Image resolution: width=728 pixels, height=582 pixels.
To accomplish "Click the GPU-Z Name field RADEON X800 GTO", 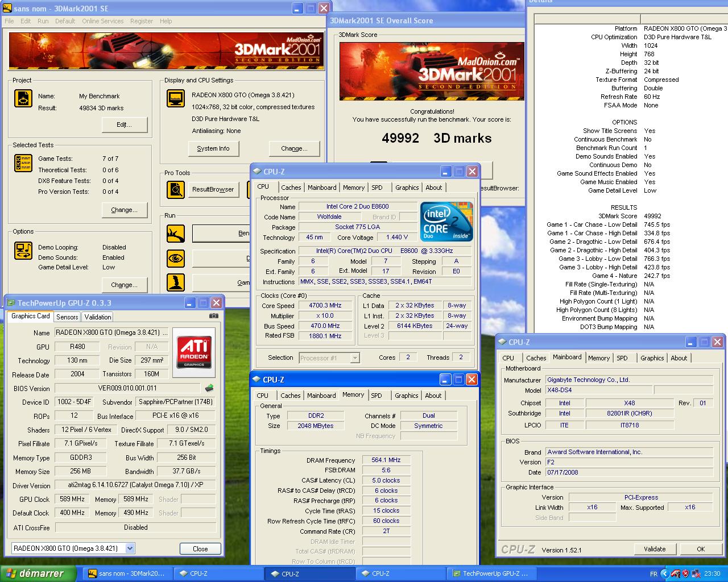I will tap(111, 332).
